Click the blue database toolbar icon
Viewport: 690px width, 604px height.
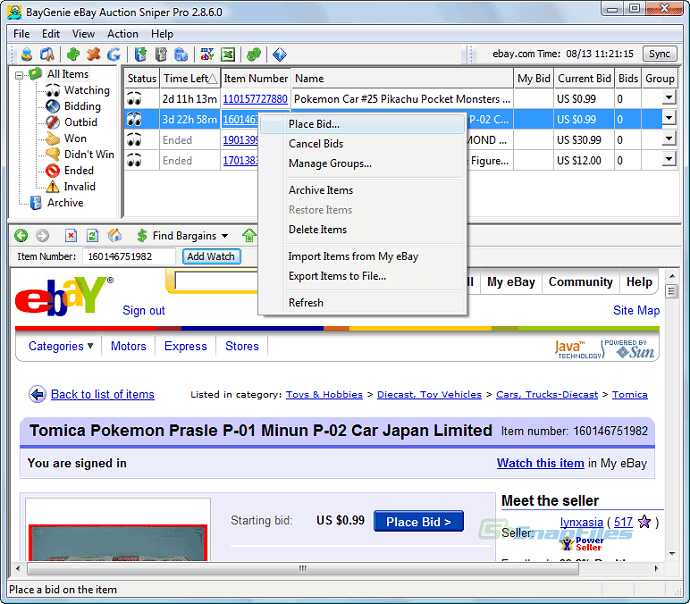coord(181,55)
